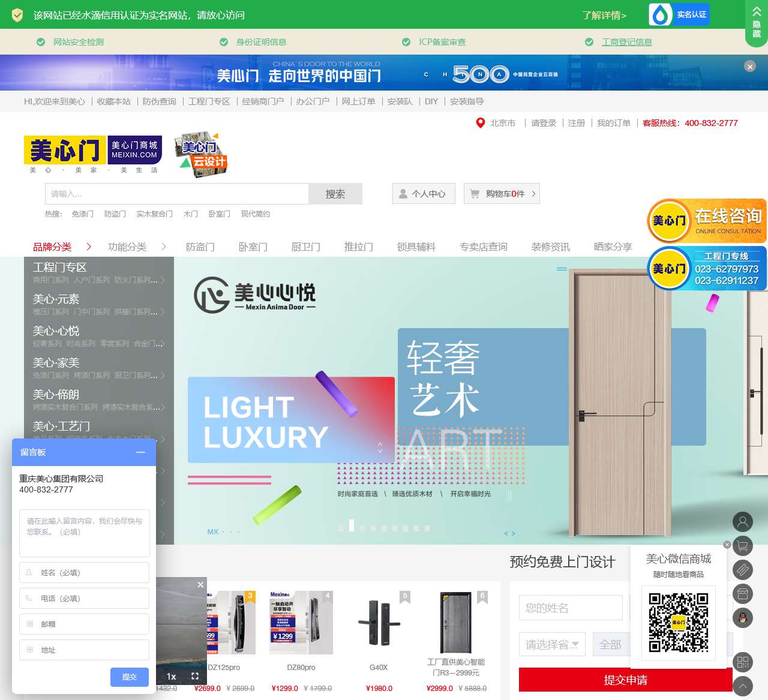Open QQ penguin chat icon in sidebar
Screen dimensions: 768x700
pos(743,618)
